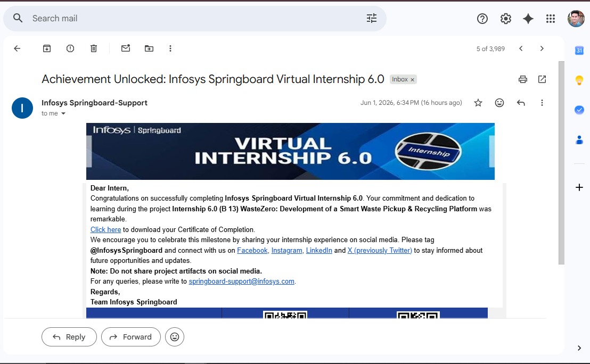Open the Support help icon
Image resolution: width=590 pixels, height=364 pixels.
[482, 19]
